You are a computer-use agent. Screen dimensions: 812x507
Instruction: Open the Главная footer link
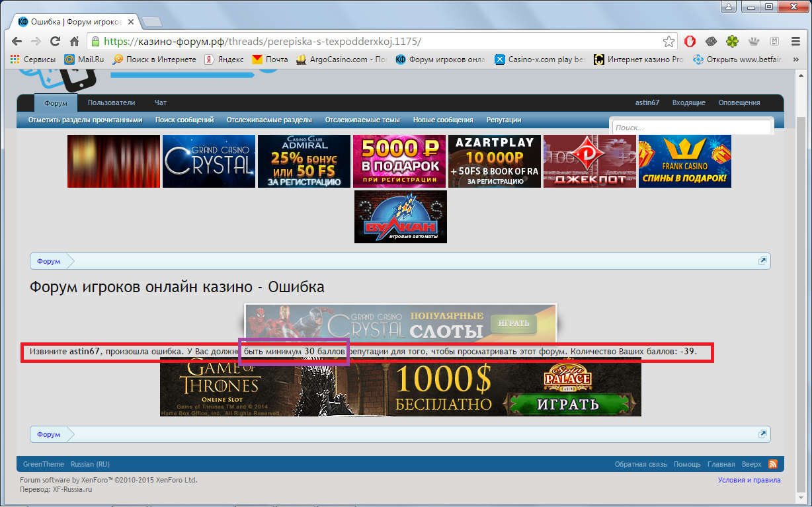coord(721,464)
